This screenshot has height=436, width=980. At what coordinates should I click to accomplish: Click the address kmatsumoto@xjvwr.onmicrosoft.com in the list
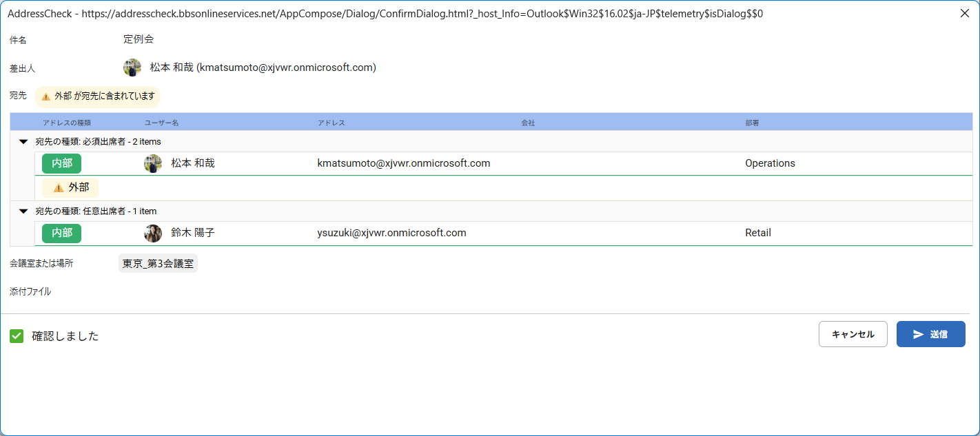404,163
